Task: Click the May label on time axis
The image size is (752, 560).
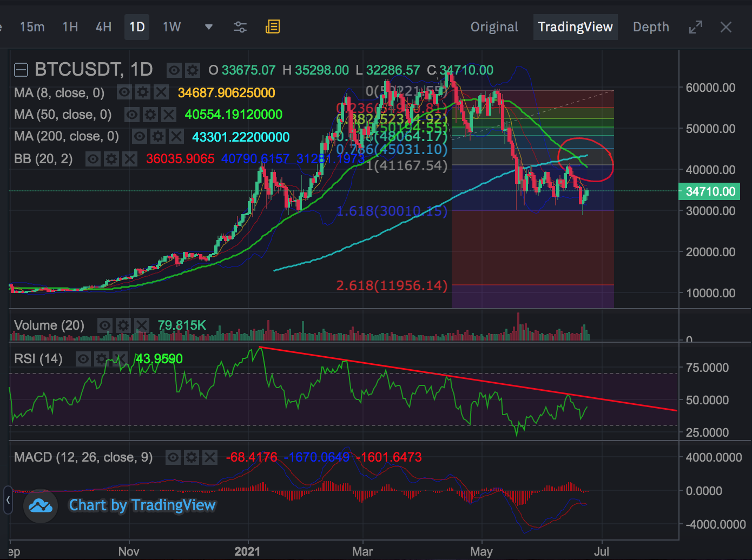Action: 481,551
